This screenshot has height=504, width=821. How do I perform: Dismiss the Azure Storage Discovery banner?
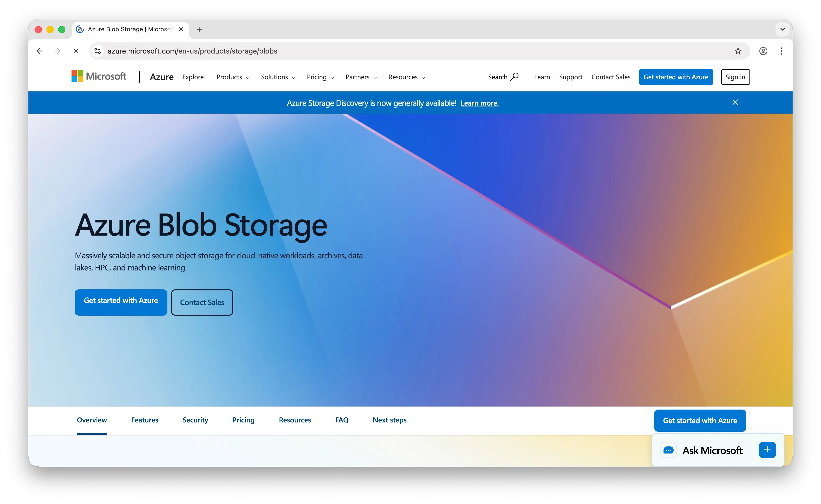click(735, 102)
